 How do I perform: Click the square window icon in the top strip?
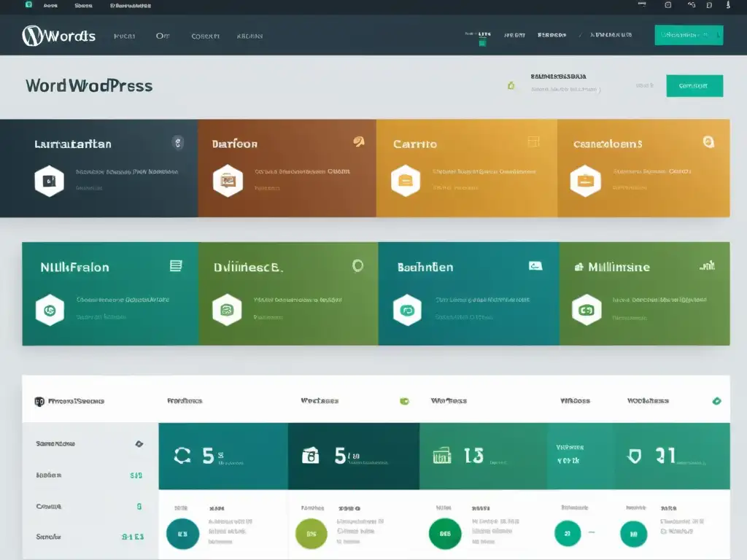668,5
